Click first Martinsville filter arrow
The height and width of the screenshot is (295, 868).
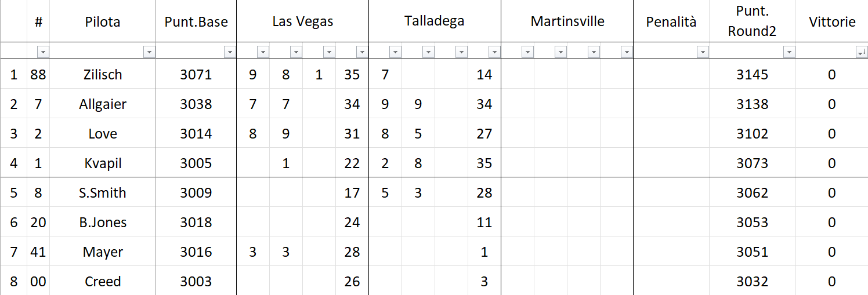527,52
